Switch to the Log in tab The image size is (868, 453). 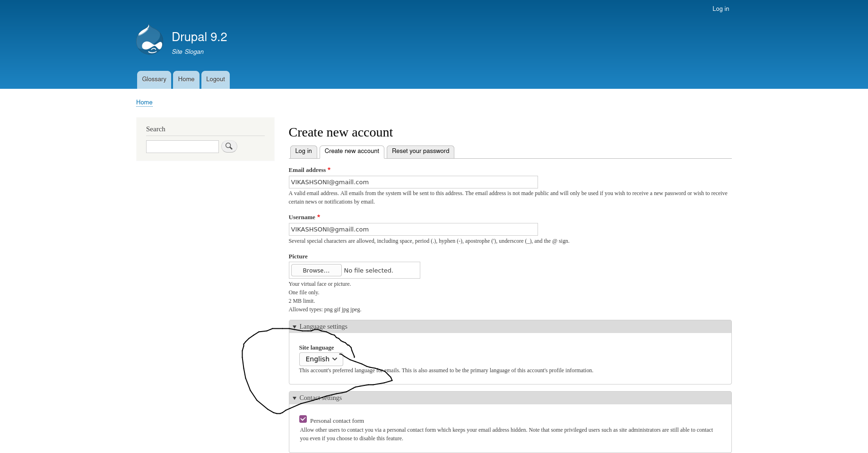303,151
